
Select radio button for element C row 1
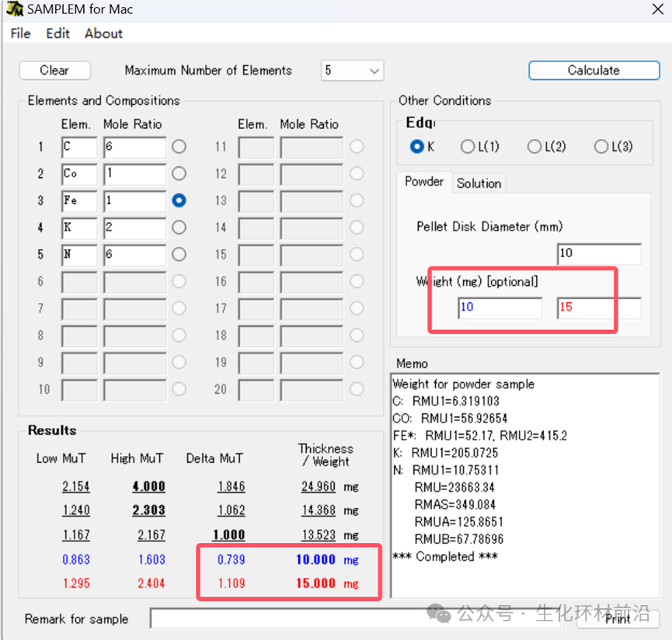[179, 147]
